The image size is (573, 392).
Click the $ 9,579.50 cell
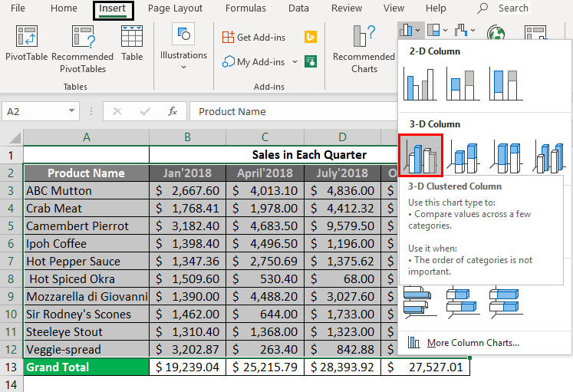(342, 226)
